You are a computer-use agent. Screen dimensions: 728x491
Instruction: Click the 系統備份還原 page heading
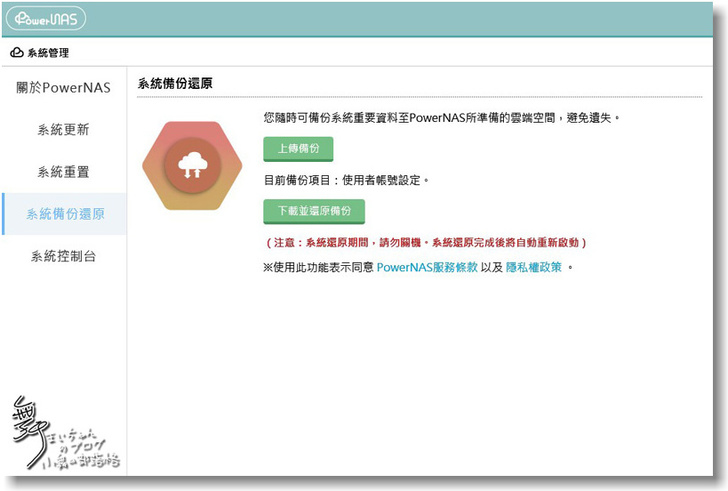[175, 84]
